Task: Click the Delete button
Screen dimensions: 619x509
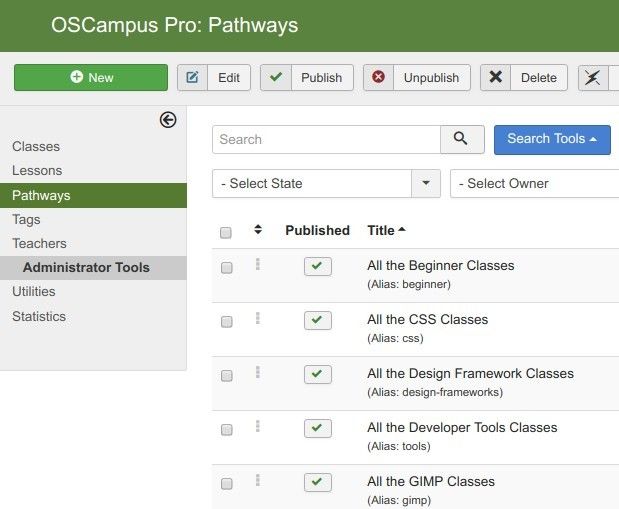Action: [524, 77]
